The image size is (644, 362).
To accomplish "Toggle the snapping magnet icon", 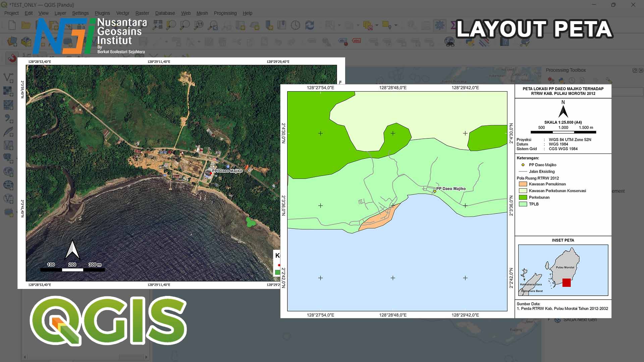I will point(12,58).
